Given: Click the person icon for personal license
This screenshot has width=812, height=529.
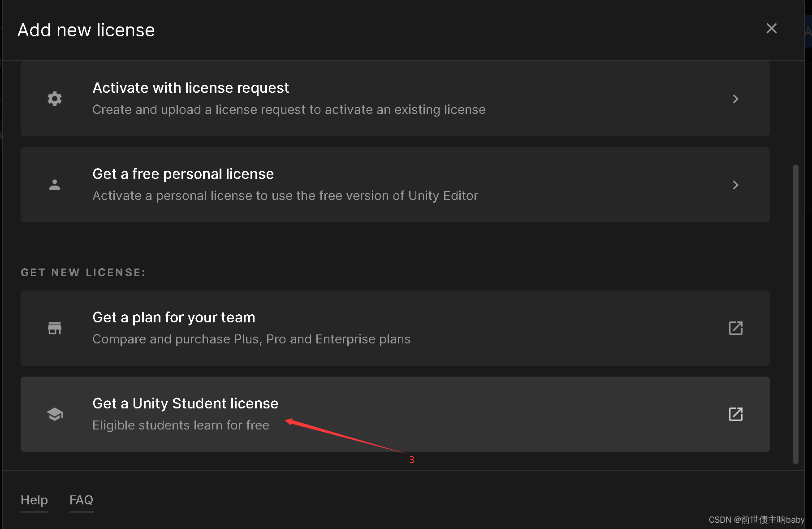Looking at the screenshot, I should coord(55,185).
